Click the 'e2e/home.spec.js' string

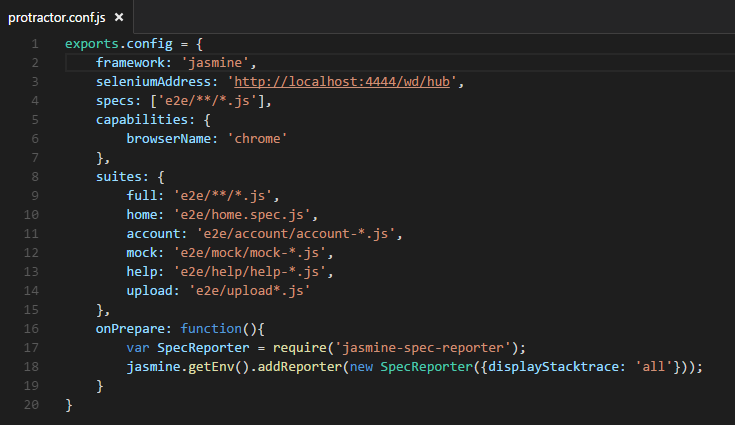[x=242, y=215]
